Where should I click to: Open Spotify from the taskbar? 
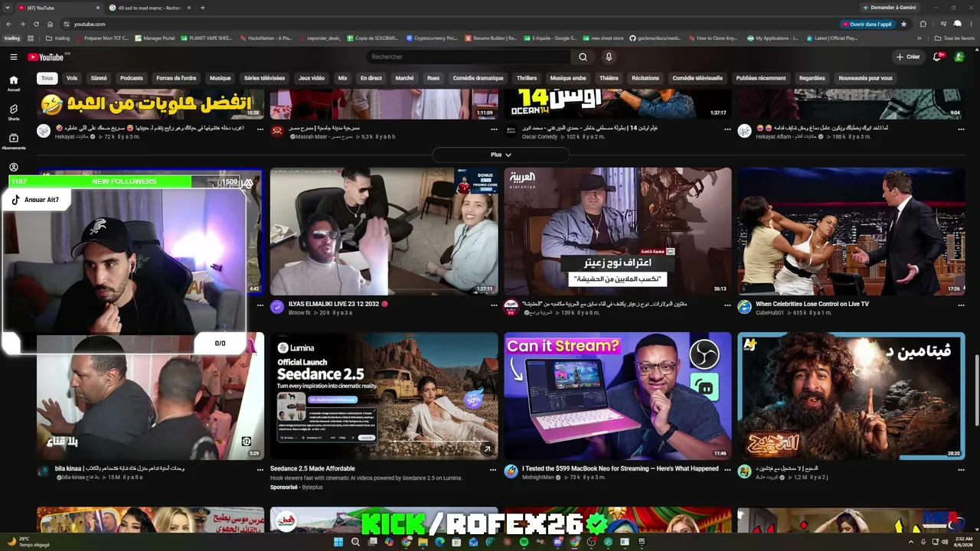[x=524, y=542]
